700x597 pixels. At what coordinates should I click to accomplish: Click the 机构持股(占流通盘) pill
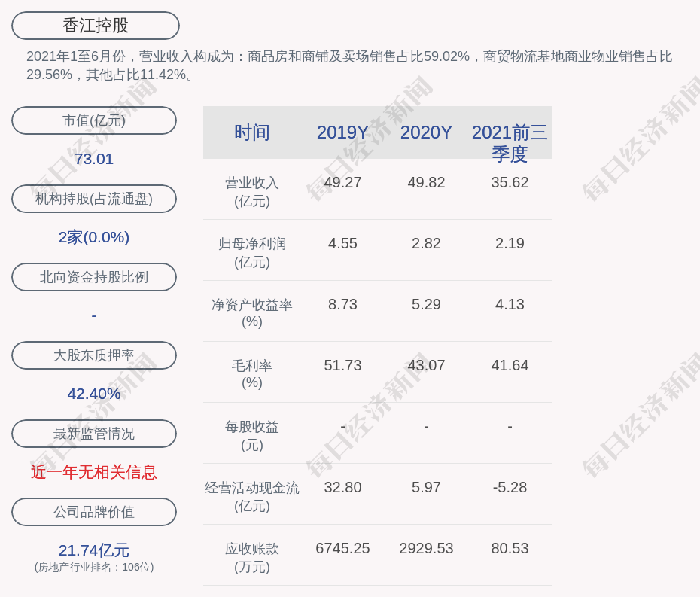click(94, 199)
